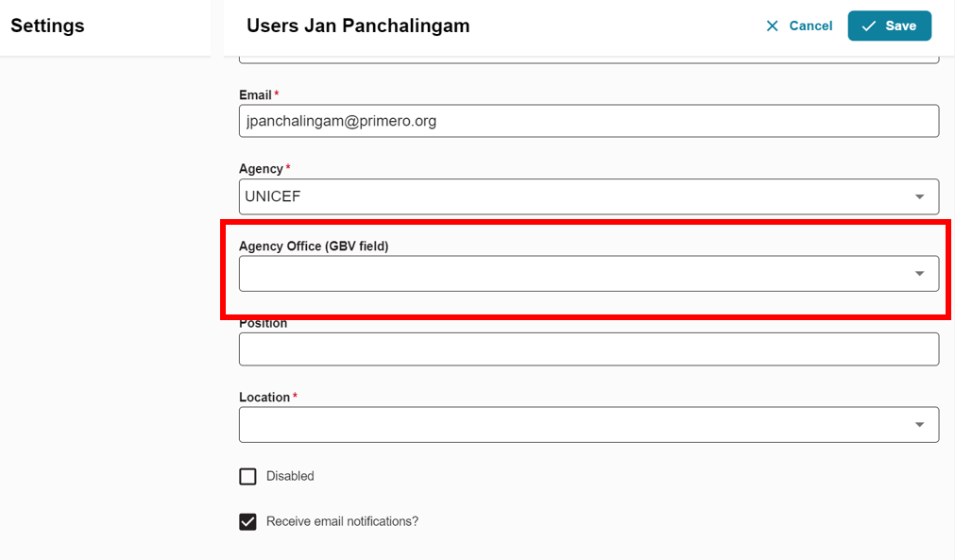Click the 'Disabled' checkbox label text
Screen dimensions: 955x560
tap(290, 476)
